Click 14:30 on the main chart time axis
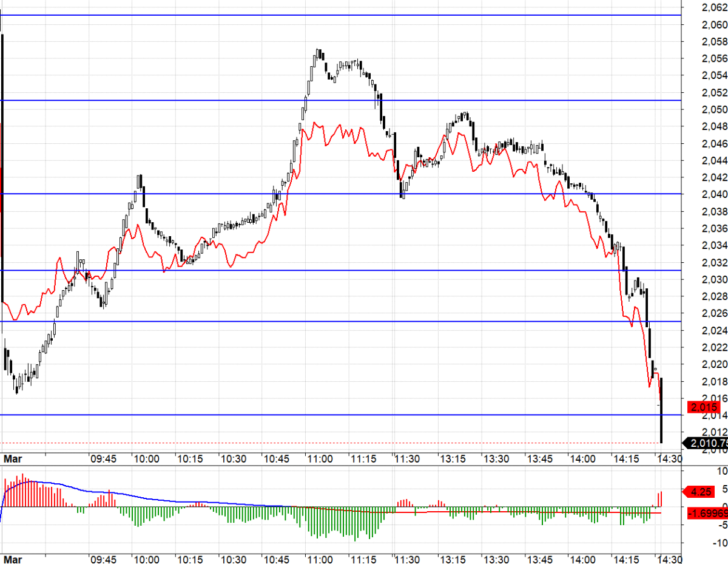The height and width of the screenshot is (564, 728). 669,459
